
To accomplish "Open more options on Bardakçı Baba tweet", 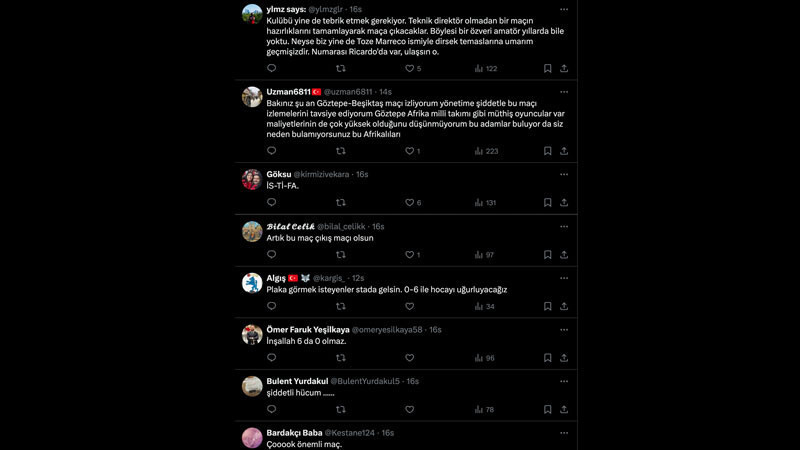I will click(x=564, y=433).
